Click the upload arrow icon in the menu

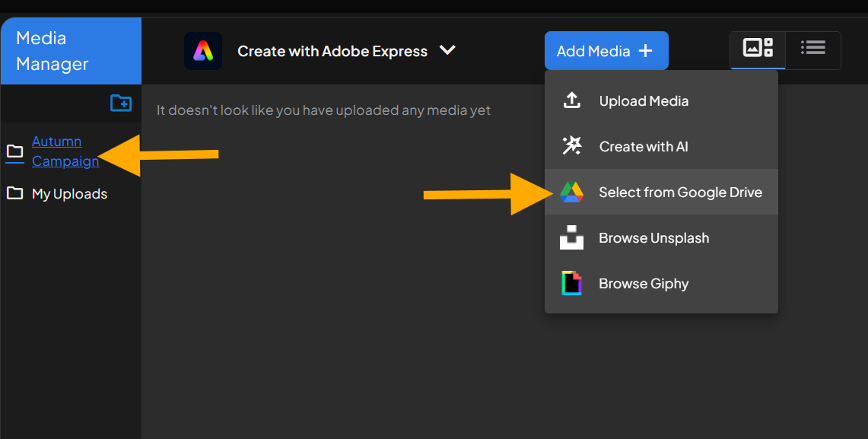click(571, 100)
